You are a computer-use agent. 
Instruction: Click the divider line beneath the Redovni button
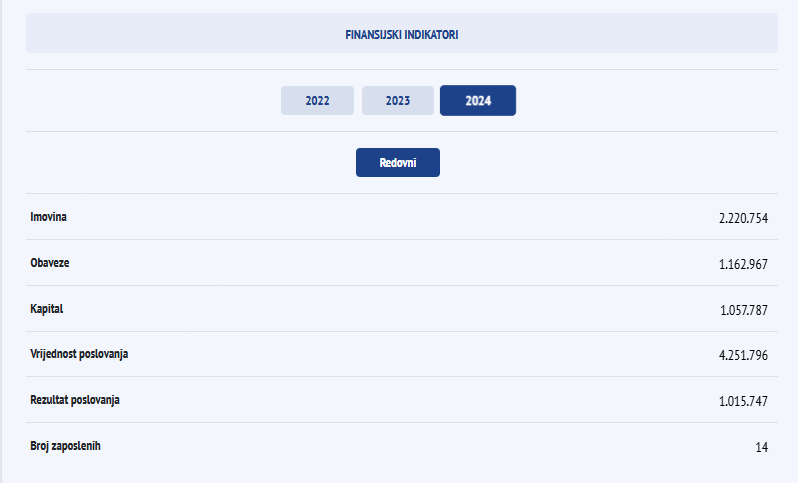tap(401, 193)
